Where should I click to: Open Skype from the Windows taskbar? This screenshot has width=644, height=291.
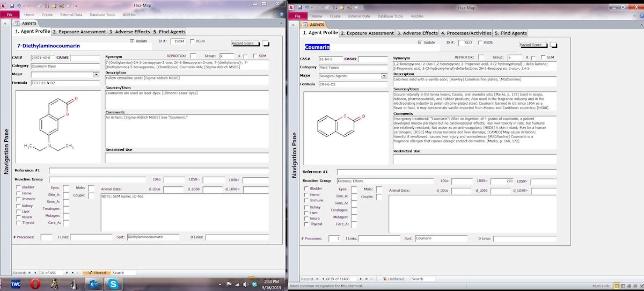pyautogui.click(x=114, y=283)
